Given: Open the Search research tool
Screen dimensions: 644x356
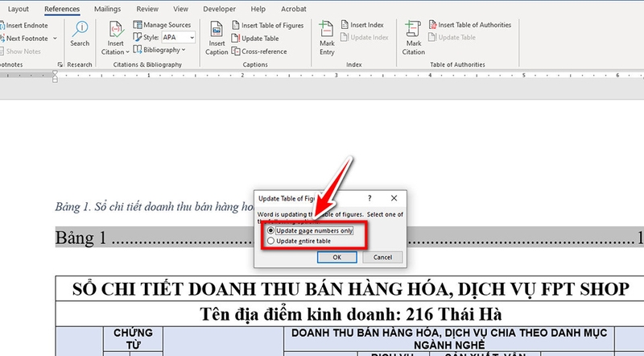Looking at the screenshot, I should [x=80, y=34].
